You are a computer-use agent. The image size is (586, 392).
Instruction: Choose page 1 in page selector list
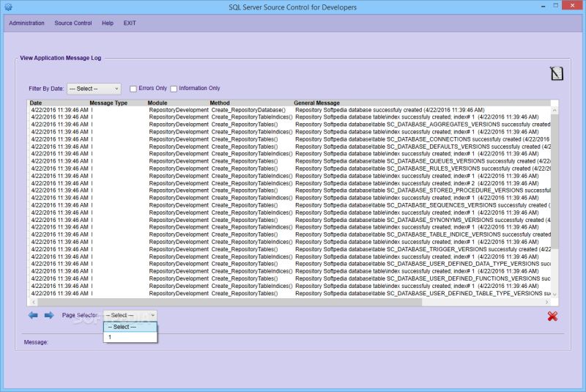point(130,337)
